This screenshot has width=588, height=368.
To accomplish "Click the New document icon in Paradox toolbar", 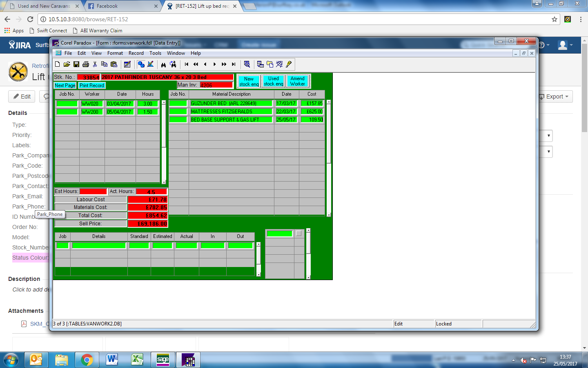I will point(58,64).
